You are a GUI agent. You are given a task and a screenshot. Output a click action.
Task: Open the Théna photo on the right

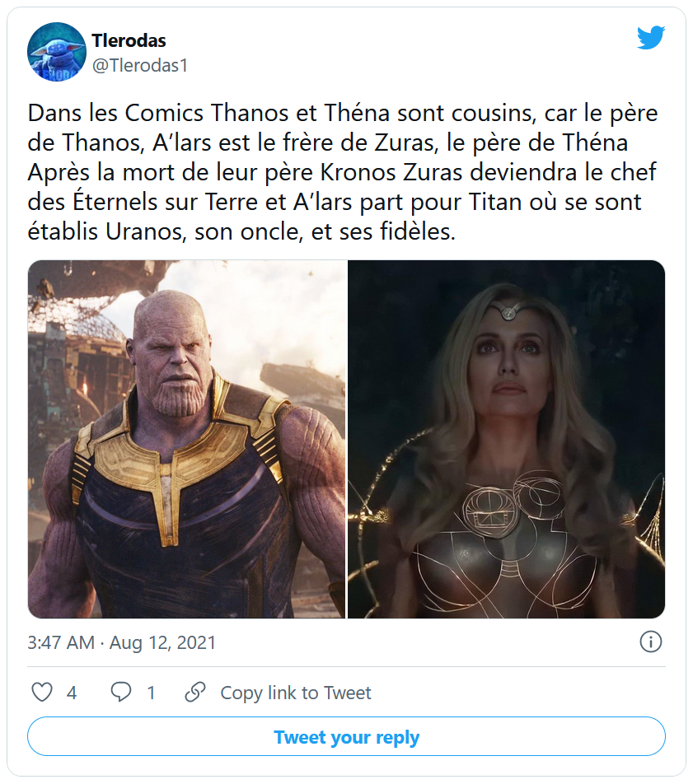(506, 439)
